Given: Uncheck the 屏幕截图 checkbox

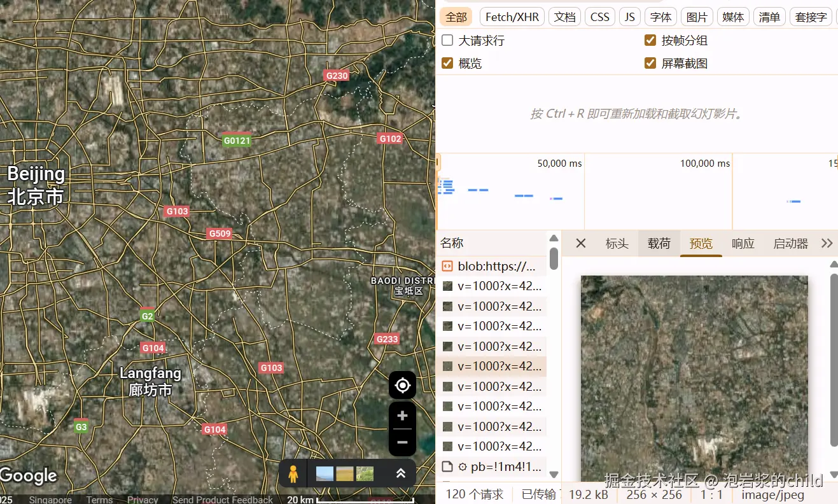Looking at the screenshot, I should 650,63.
